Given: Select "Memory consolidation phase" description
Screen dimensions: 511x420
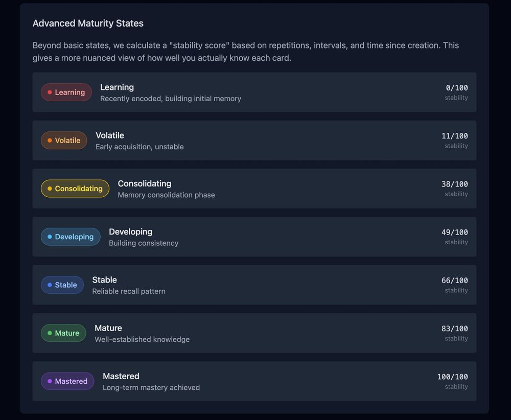Looking at the screenshot, I should [166, 195].
